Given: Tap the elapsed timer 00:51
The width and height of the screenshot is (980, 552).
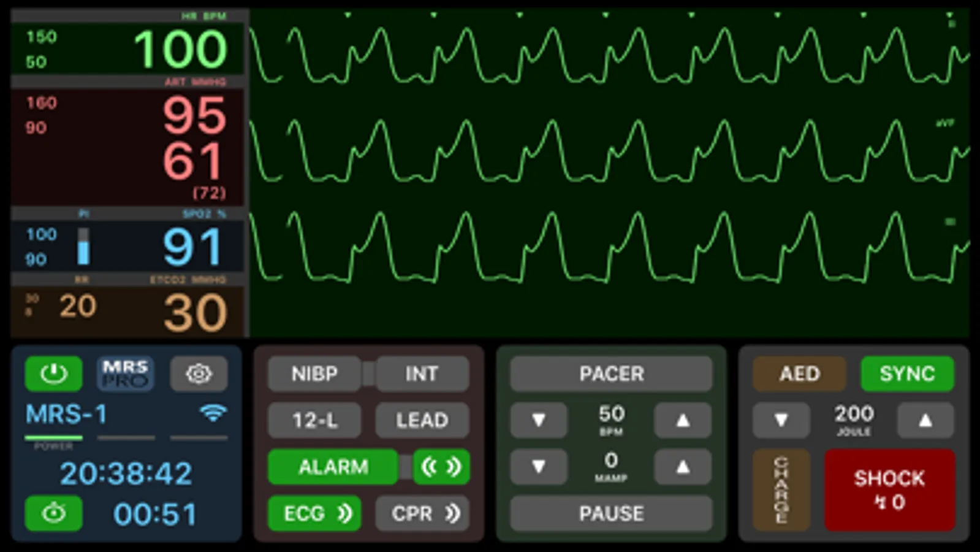Looking at the screenshot, I should 155,514.
